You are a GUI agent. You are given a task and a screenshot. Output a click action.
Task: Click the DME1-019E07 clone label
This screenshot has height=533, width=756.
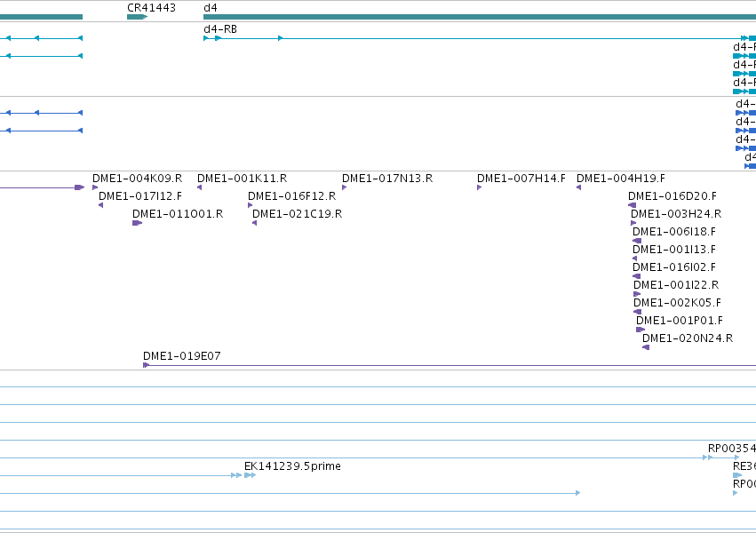pos(182,356)
